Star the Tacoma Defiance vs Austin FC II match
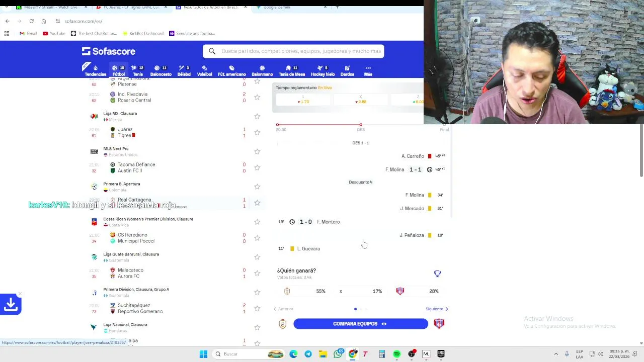The width and height of the screenshot is (644, 362). pyautogui.click(x=257, y=167)
